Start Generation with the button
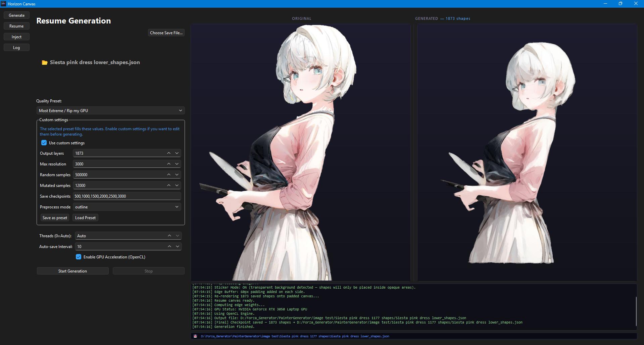 (x=72, y=271)
